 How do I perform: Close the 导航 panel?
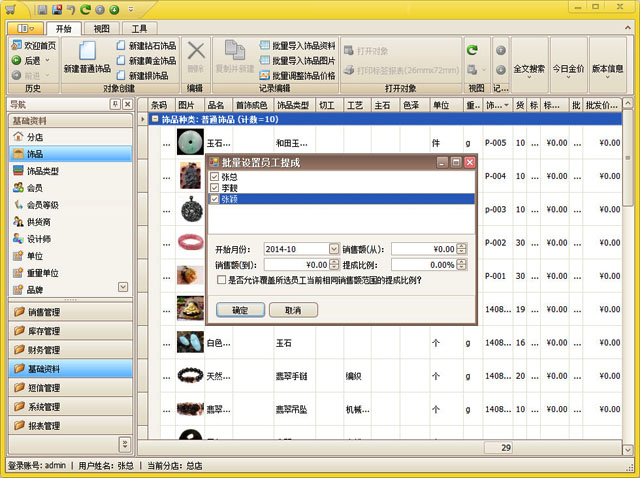click(x=127, y=104)
